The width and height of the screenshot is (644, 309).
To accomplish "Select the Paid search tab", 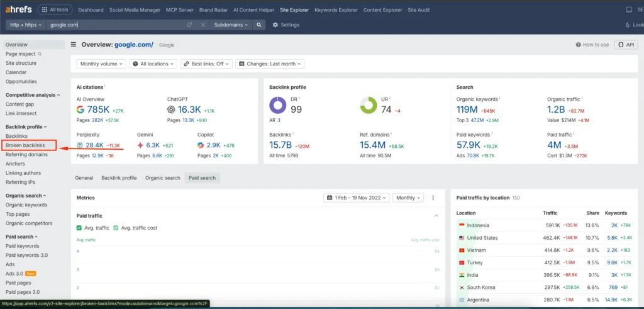I will 202,178.
